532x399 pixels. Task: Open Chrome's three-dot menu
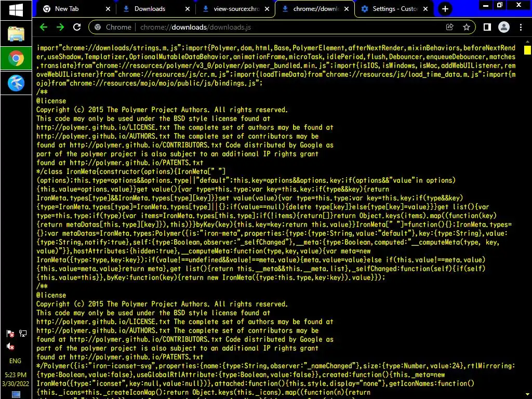point(521,27)
